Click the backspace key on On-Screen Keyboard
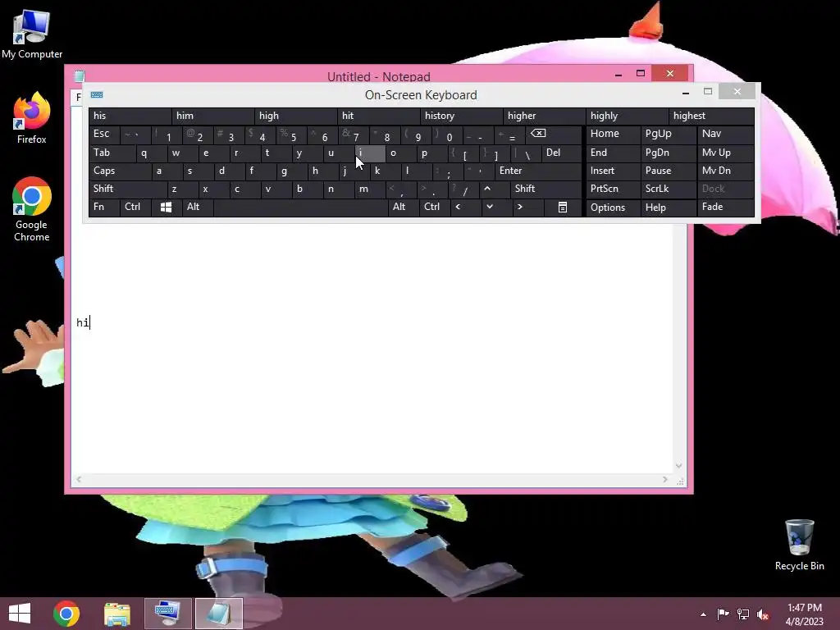This screenshot has height=630, width=840. (x=554, y=134)
